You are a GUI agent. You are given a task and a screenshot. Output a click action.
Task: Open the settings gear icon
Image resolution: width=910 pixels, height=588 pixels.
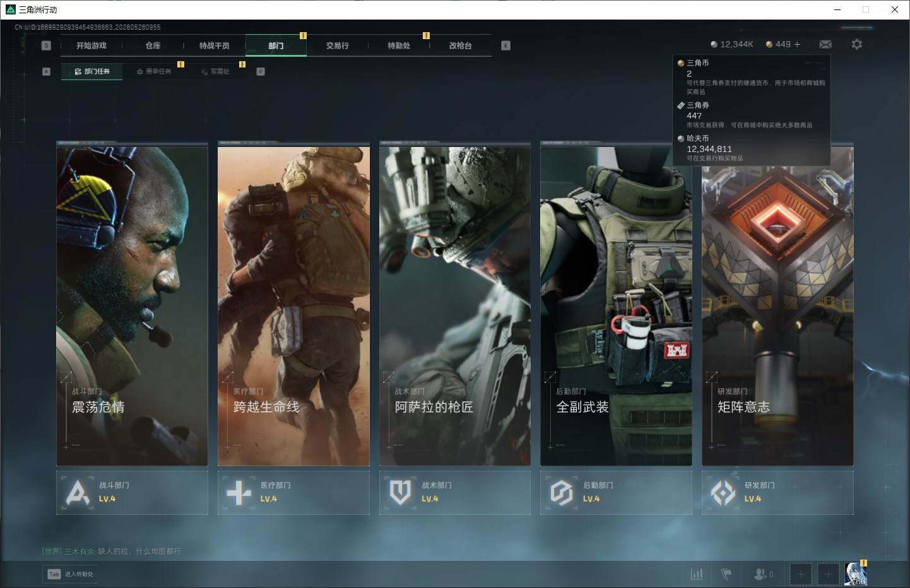(856, 44)
